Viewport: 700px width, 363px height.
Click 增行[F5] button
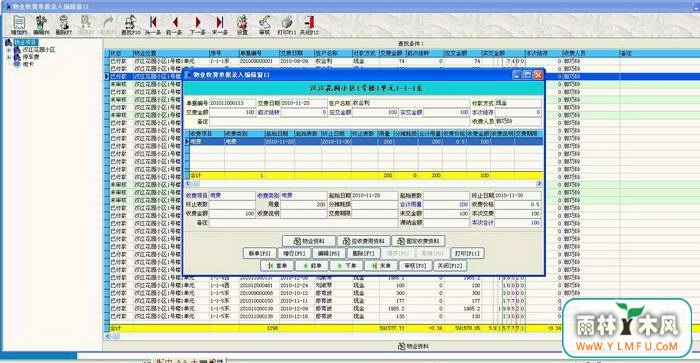click(294, 253)
